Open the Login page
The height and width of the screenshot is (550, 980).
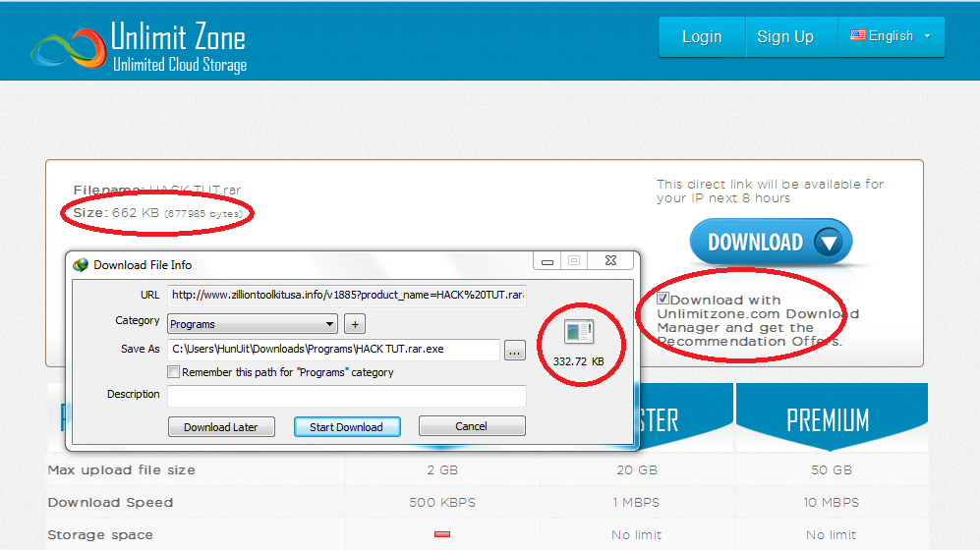(x=702, y=37)
